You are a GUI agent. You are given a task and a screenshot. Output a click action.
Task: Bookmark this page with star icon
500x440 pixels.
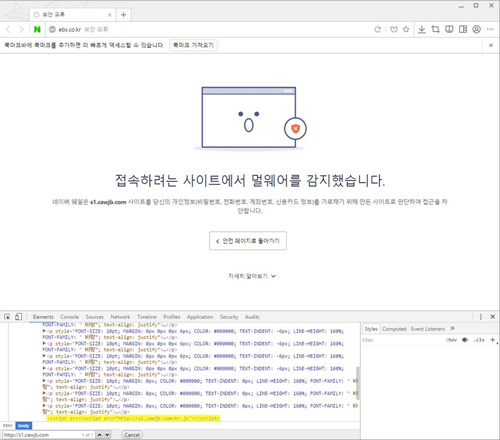click(x=406, y=29)
